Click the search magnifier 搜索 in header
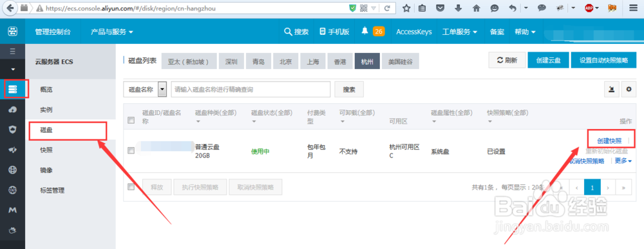Screen dimensions: 644x249 coord(296,32)
